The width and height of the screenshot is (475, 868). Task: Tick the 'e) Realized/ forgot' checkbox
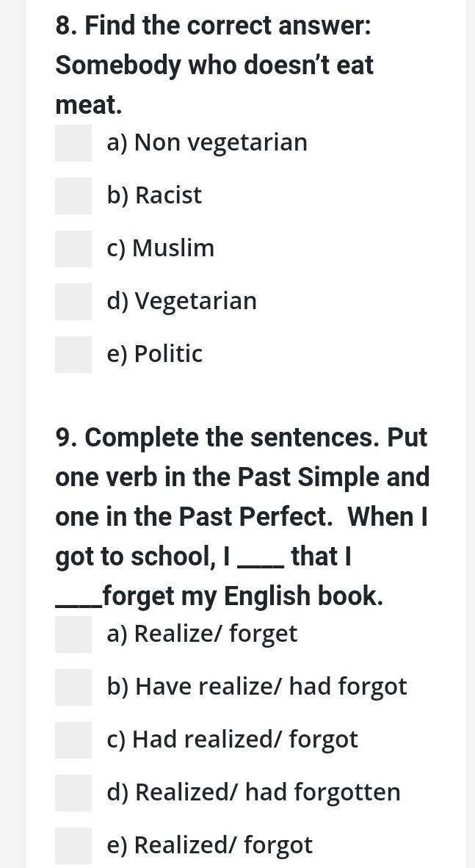[73, 846]
